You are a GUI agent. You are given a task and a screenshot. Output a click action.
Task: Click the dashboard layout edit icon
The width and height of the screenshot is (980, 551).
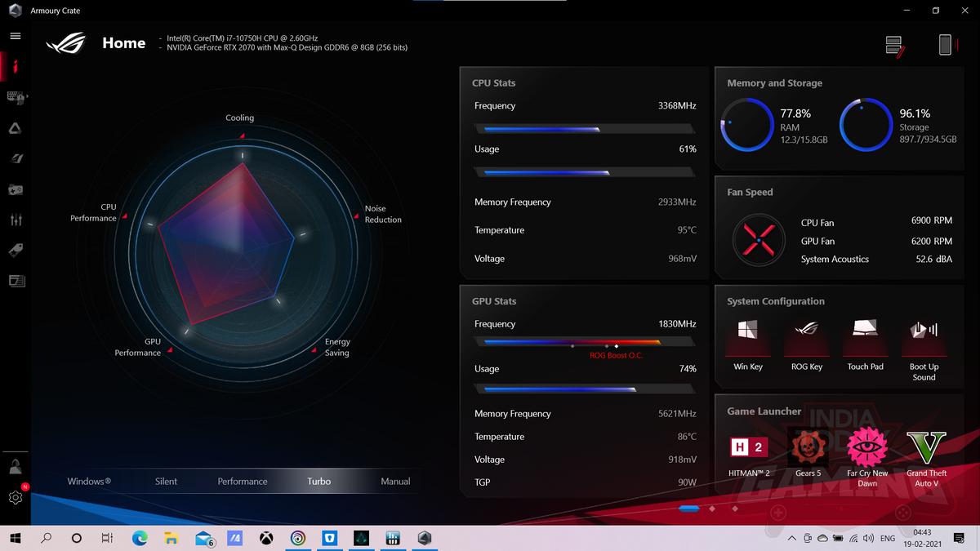click(895, 46)
